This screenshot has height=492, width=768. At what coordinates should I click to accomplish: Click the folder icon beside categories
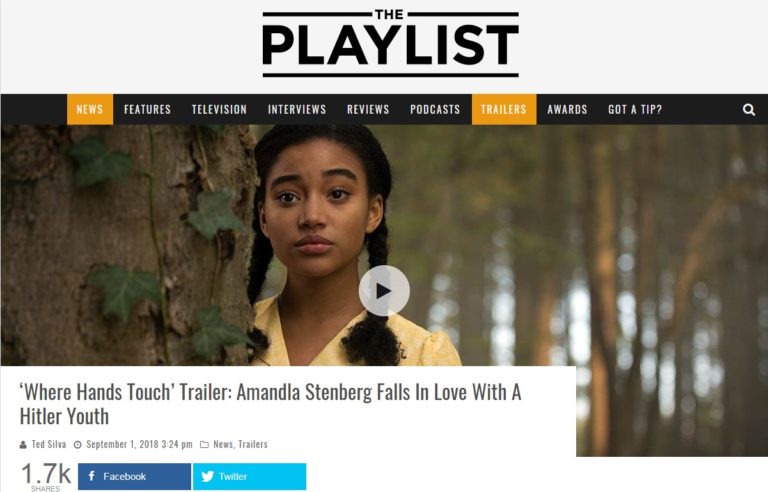point(204,444)
